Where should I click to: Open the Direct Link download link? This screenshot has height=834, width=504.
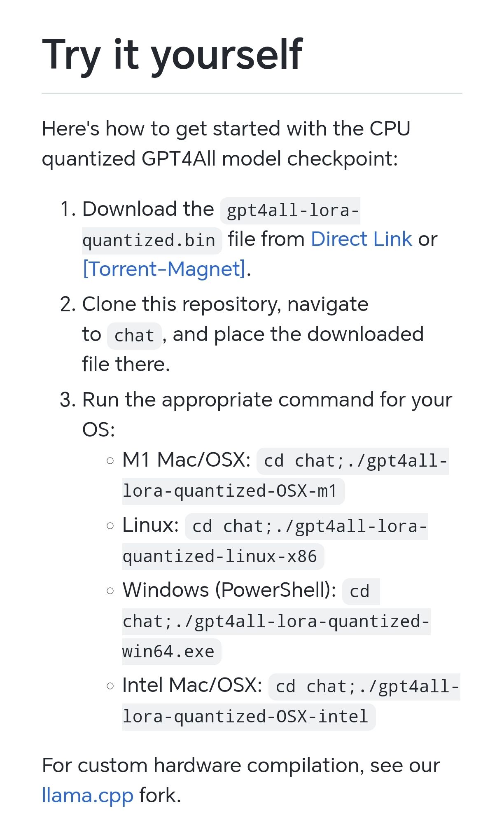(361, 239)
